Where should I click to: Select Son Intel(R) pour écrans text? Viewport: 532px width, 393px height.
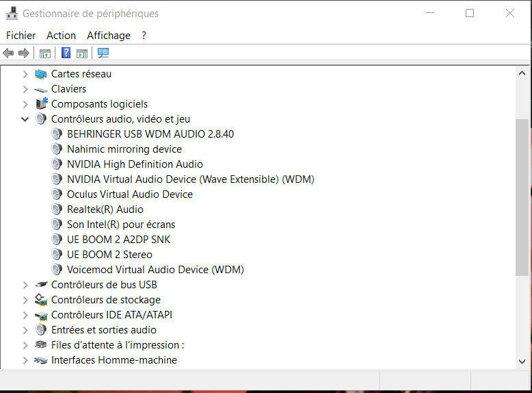point(121,225)
